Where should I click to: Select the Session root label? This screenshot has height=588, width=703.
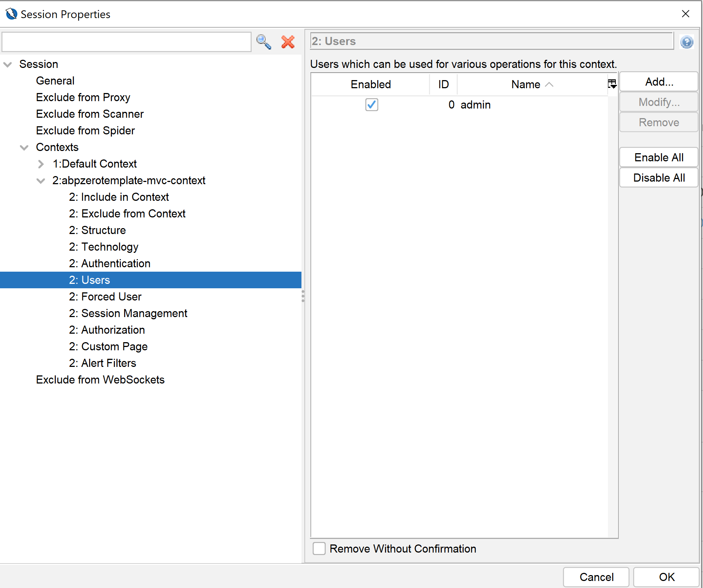(x=39, y=64)
